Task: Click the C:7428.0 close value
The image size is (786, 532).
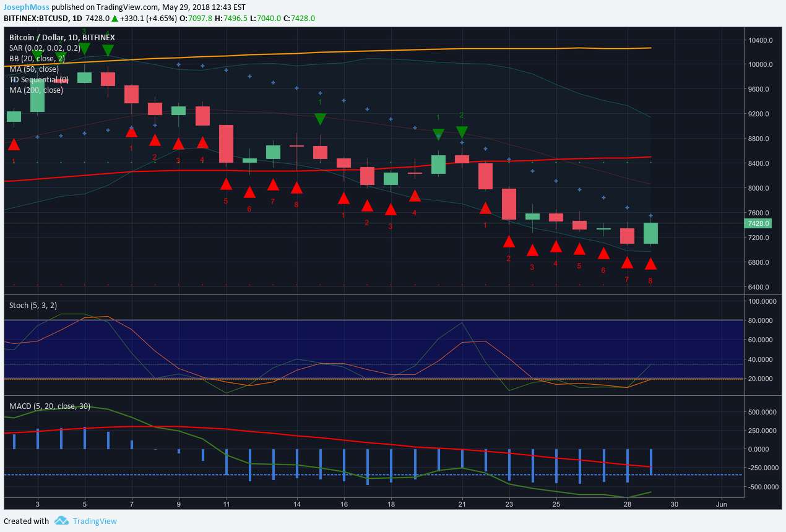Action: (x=300, y=19)
